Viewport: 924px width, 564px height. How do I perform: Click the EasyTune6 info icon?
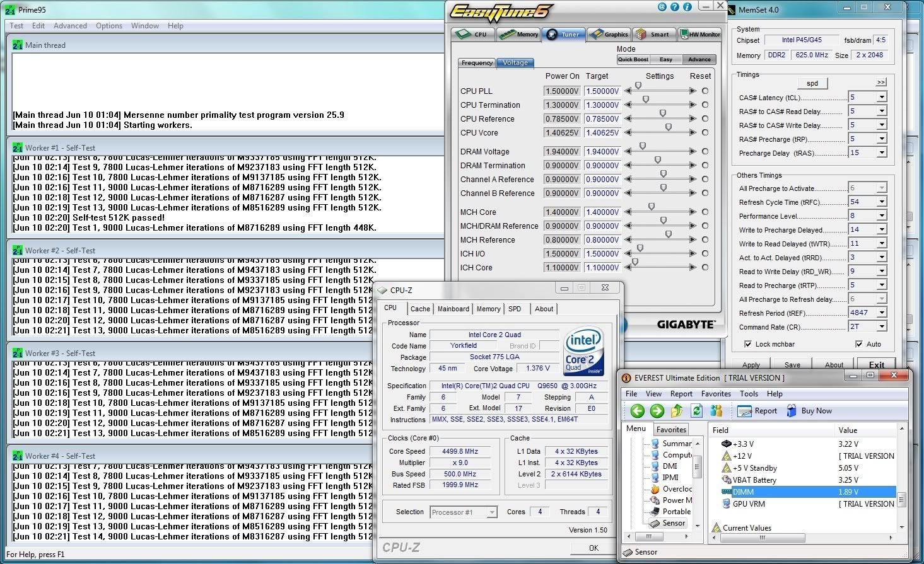(x=687, y=7)
